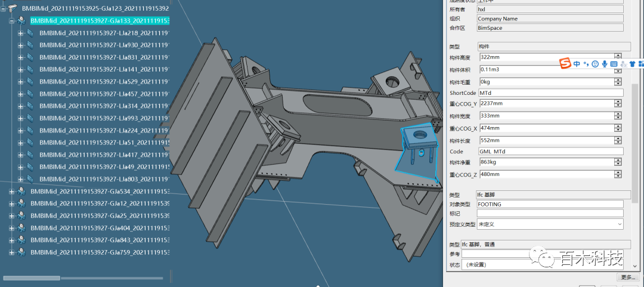This screenshot has width=644, height=287.
Task: Expand the GJa404 tree node
Action: tap(11, 228)
